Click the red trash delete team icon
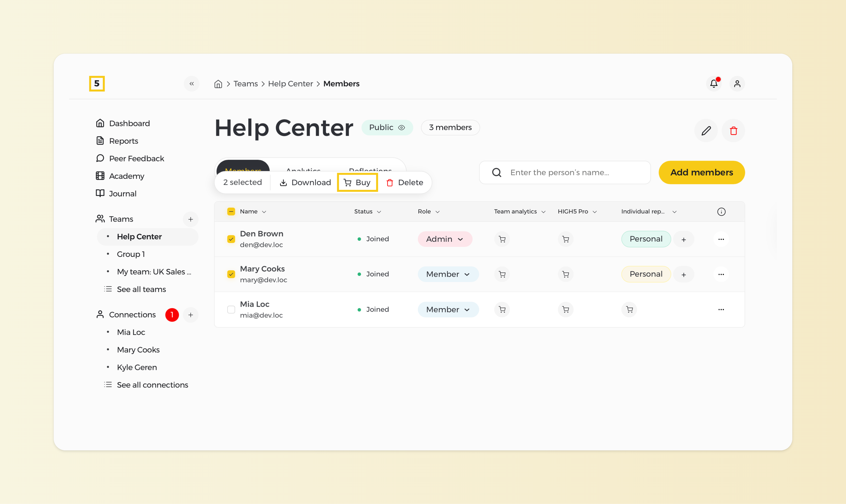 (733, 131)
